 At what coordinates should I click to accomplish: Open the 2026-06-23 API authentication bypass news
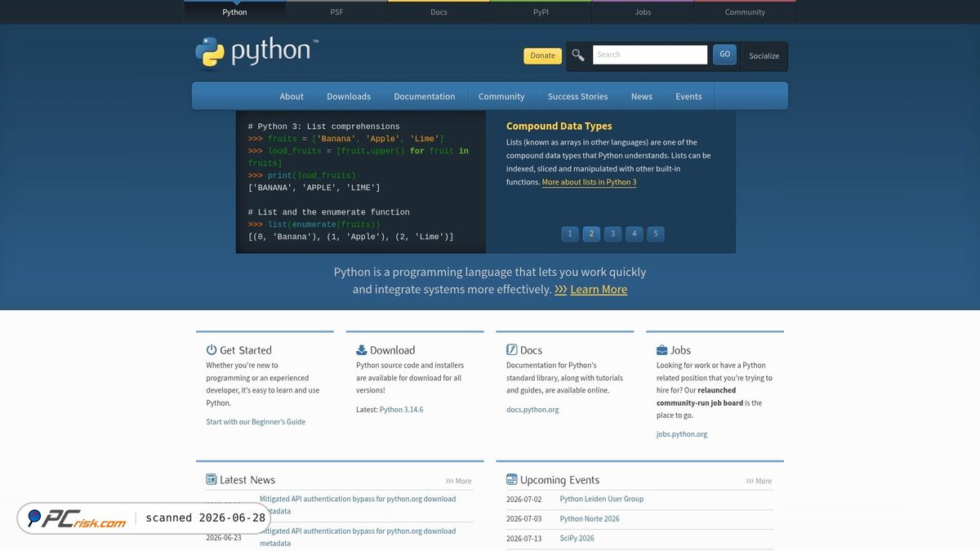358,537
